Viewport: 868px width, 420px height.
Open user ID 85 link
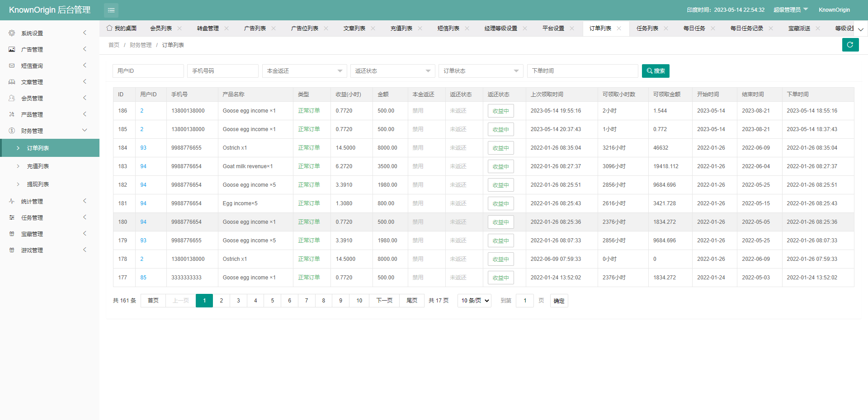coord(143,278)
